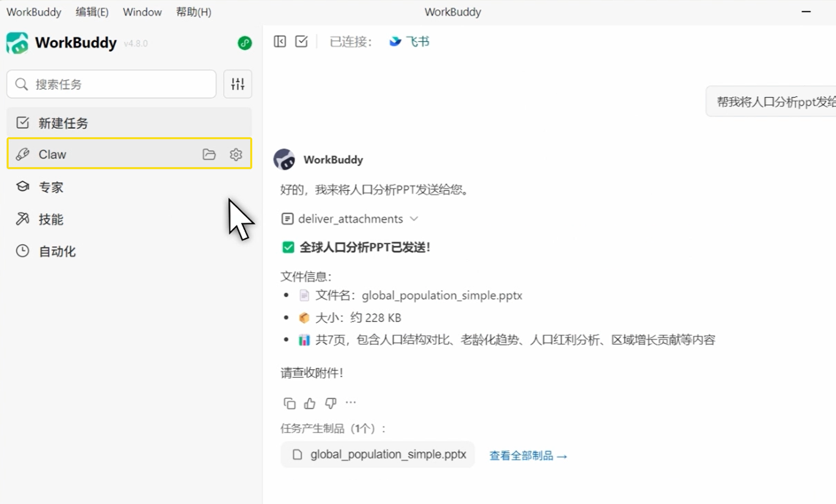Open the Window menu

(142, 12)
